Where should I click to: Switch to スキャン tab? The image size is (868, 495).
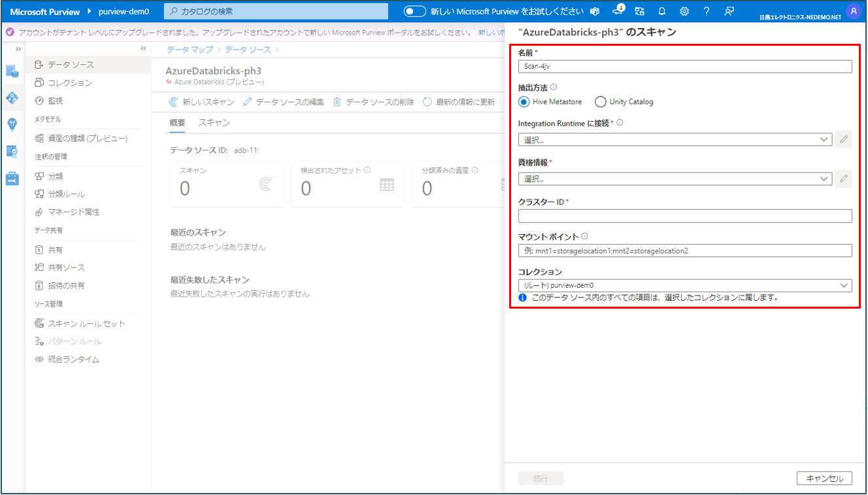pyautogui.click(x=214, y=123)
